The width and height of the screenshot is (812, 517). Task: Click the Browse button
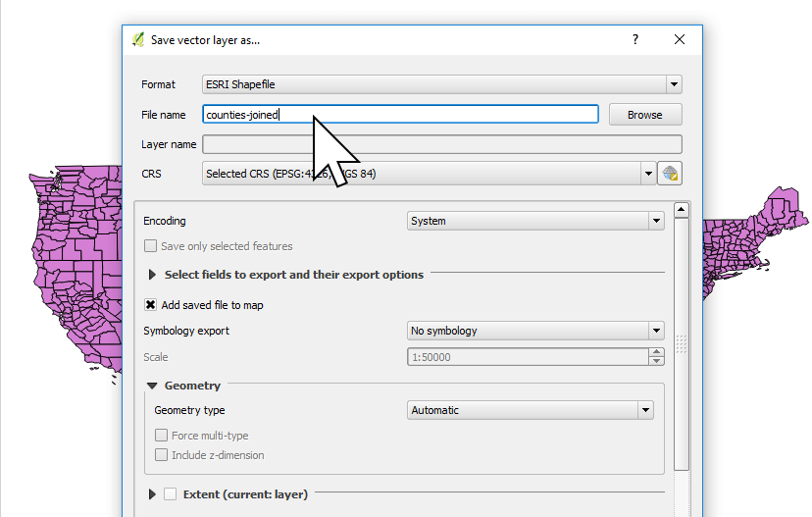pos(645,115)
